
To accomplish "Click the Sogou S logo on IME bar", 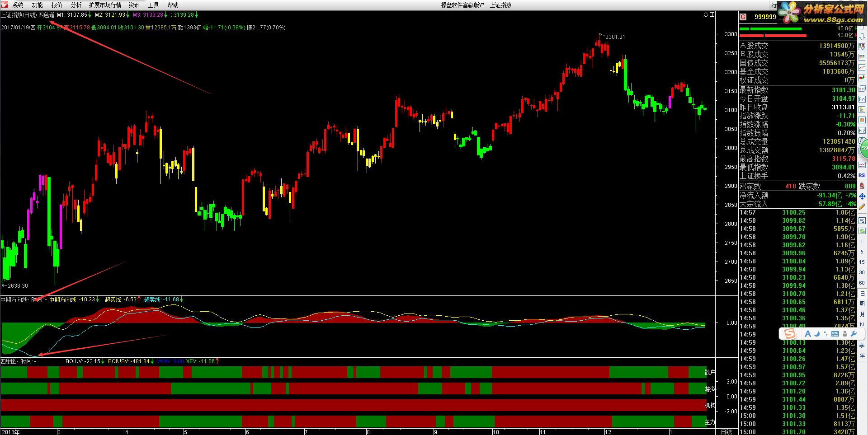I will (x=790, y=334).
